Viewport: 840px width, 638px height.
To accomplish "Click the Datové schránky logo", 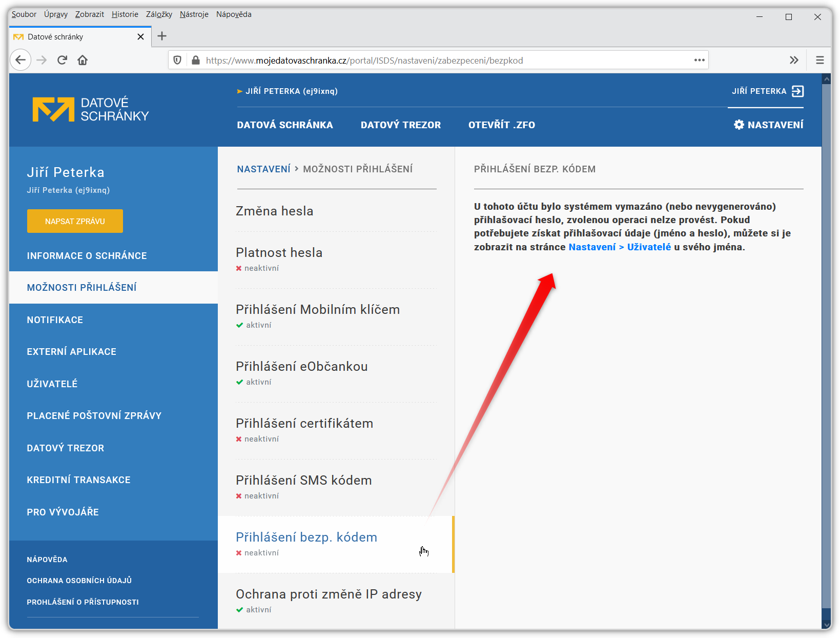I will click(91, 109).
